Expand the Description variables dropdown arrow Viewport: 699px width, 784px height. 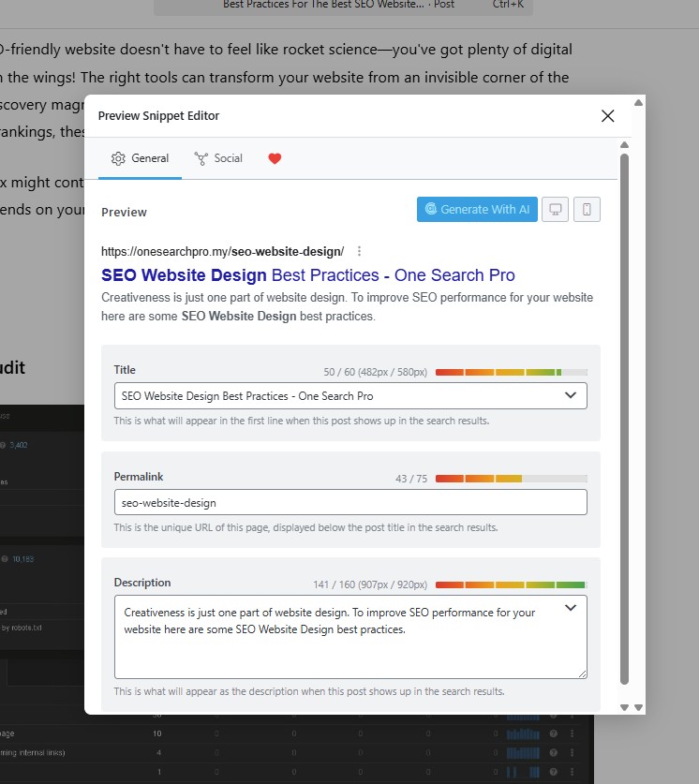tap(571, 608)
